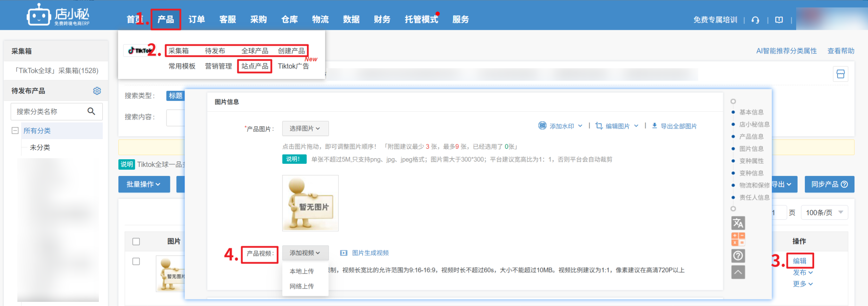Click the watermark icon beside 添加水印
The height and width of the screenshot is (306, 868).
click(x=542, y=126)
